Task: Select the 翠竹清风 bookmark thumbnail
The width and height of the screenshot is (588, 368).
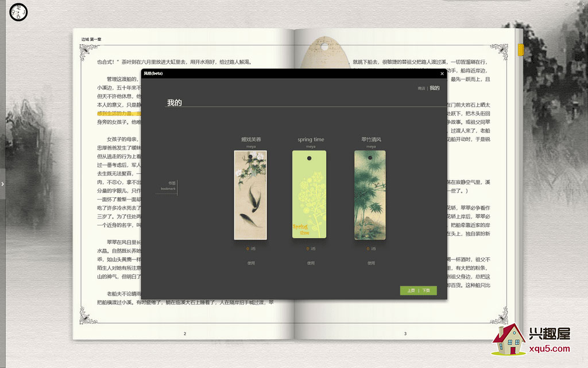Action: [370, 195]
